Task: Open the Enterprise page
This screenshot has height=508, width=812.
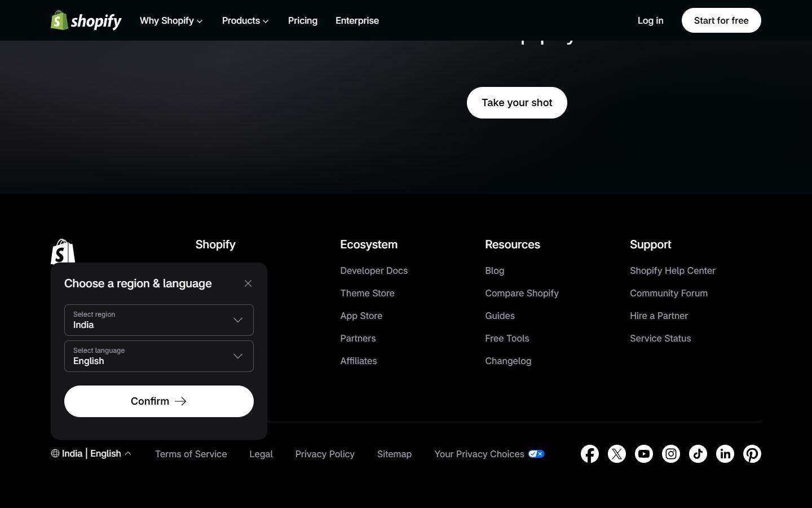Action: coord(357,20)
